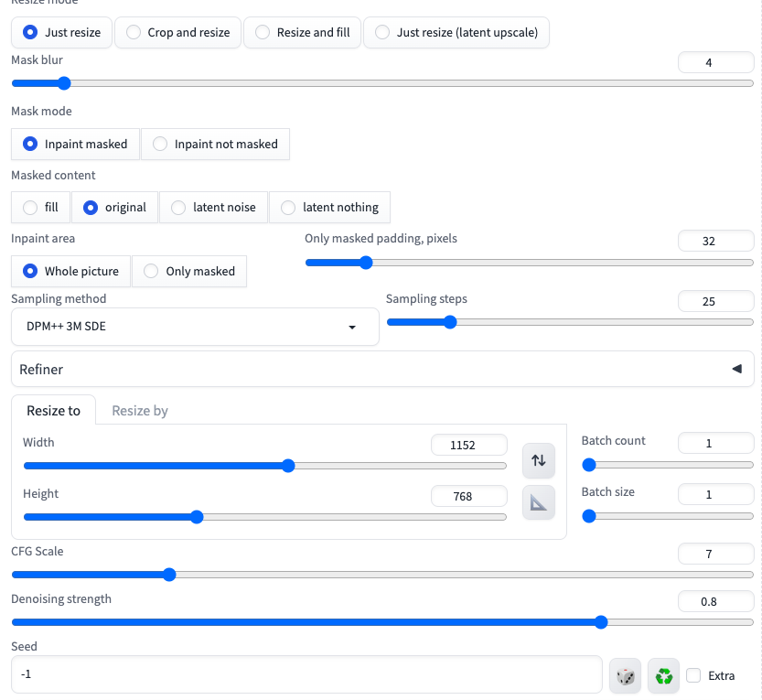Choose Inpaint not masked mode
This screenshot has height=700, width=762.
tap(215, 144)
